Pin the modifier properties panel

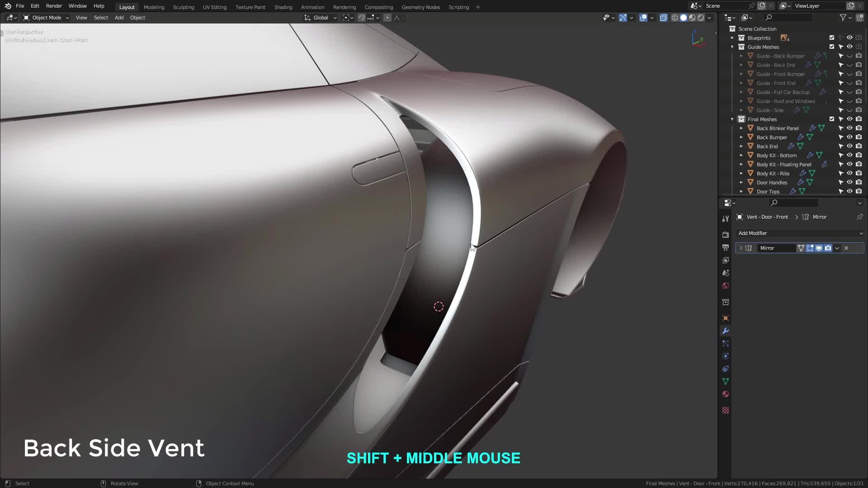859,217
